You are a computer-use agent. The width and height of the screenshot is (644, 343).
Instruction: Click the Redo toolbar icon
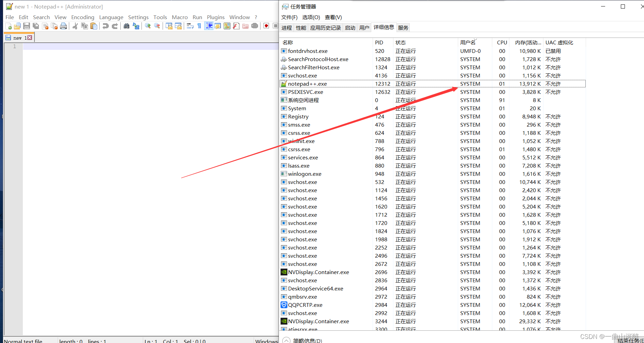[115, 26]
